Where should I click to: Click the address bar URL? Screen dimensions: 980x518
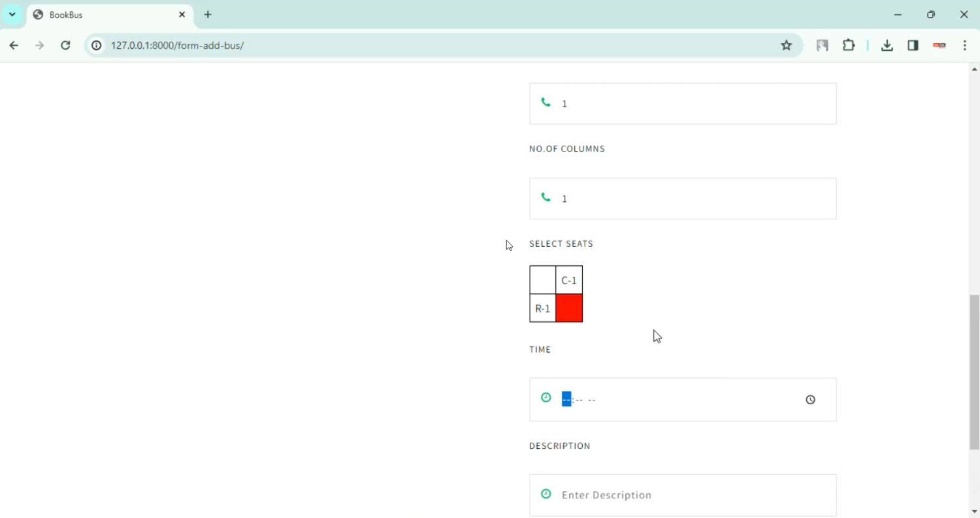(178, 45)
